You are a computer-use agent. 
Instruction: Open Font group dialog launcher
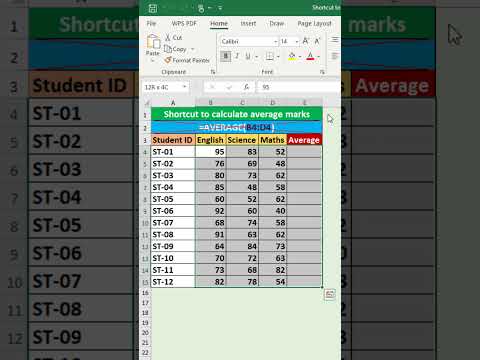[x=322, y=72]
